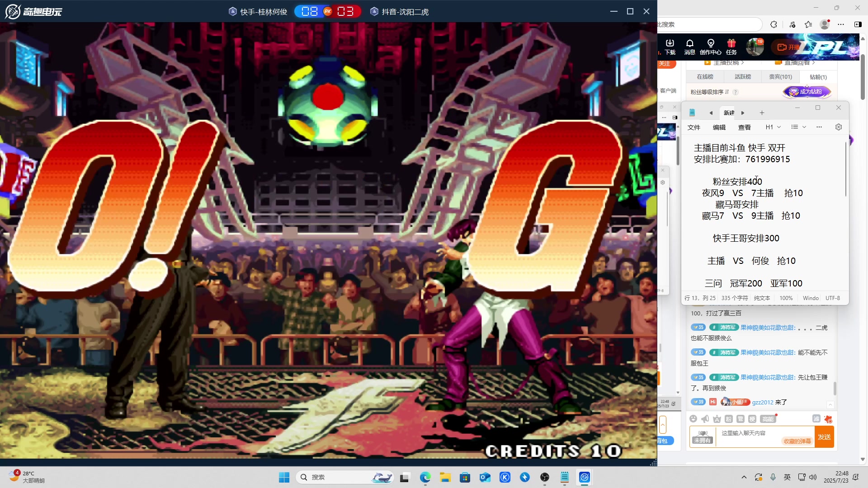Toggle the 高能 danmaku button
The image size is (868, 488).
click(768, 419)
